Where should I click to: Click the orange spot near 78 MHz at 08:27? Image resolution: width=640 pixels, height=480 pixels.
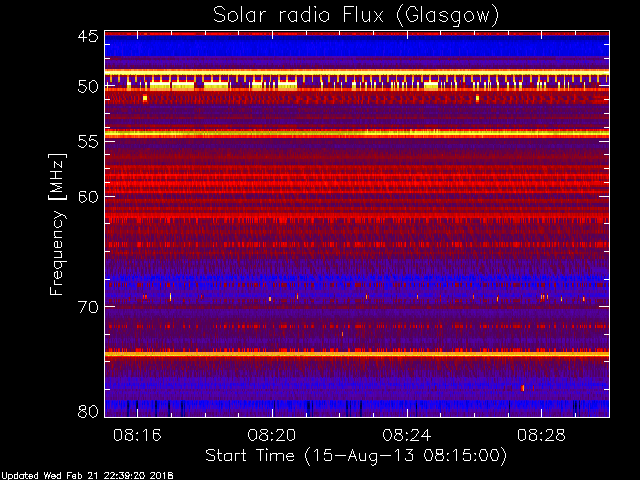click(x=523, y=388)
